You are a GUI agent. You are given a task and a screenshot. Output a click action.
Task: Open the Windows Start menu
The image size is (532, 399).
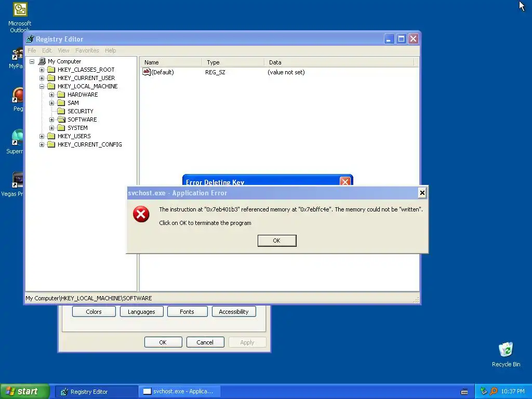coord(24,392)
